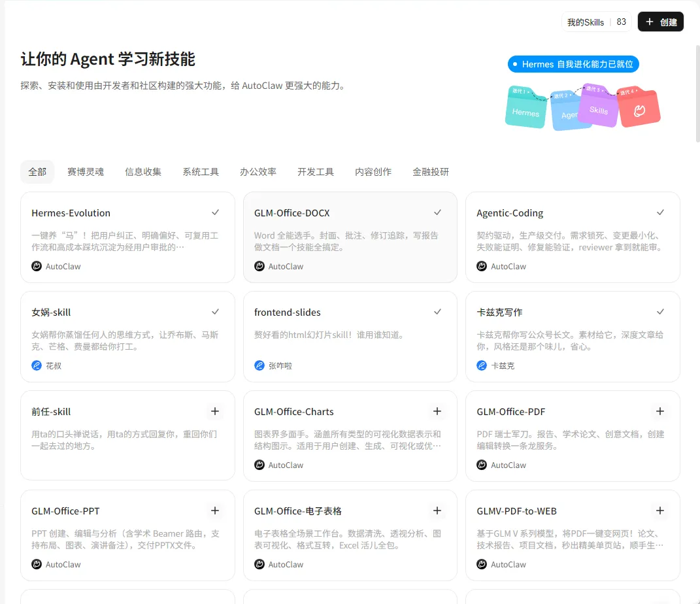Click 花叔 author name
Image resolution: width=700 pixels, height=604 pixels.
pyautogui.click(x=54, y=365)
